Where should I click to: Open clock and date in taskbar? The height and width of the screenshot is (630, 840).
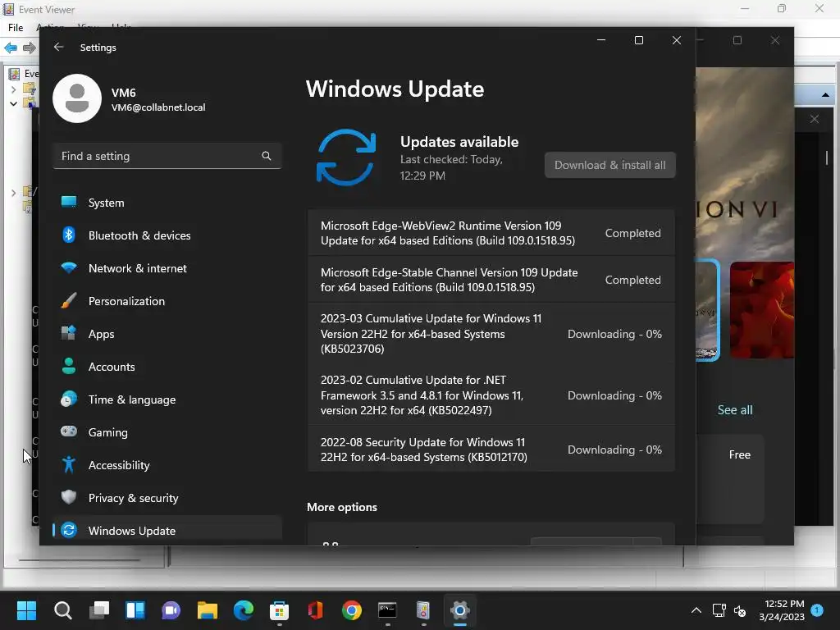pyautogui.click(x=782, y=610)
